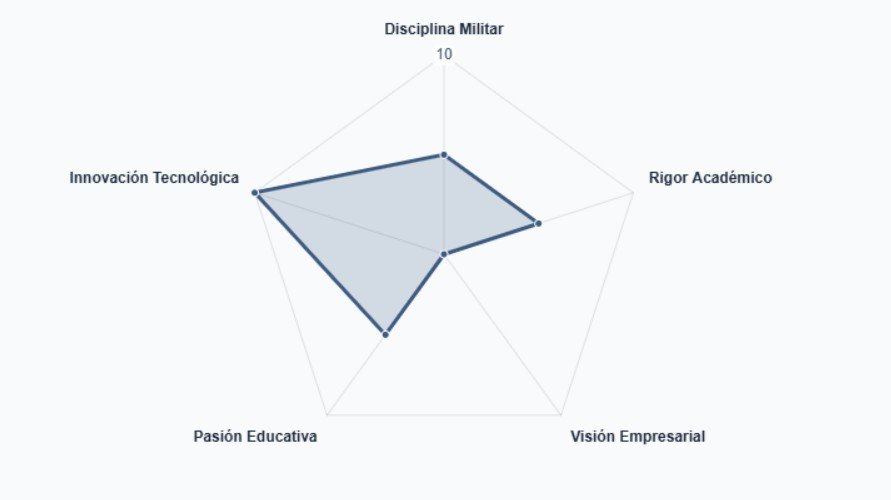Screen dimensions: 891x500
Task: Click the outer grid vertex at Visión Empresarial
Action: click(x=561, y=415)
